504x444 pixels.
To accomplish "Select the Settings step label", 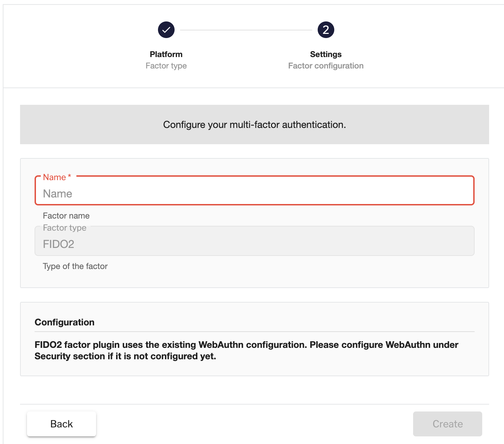I will 326,54.
